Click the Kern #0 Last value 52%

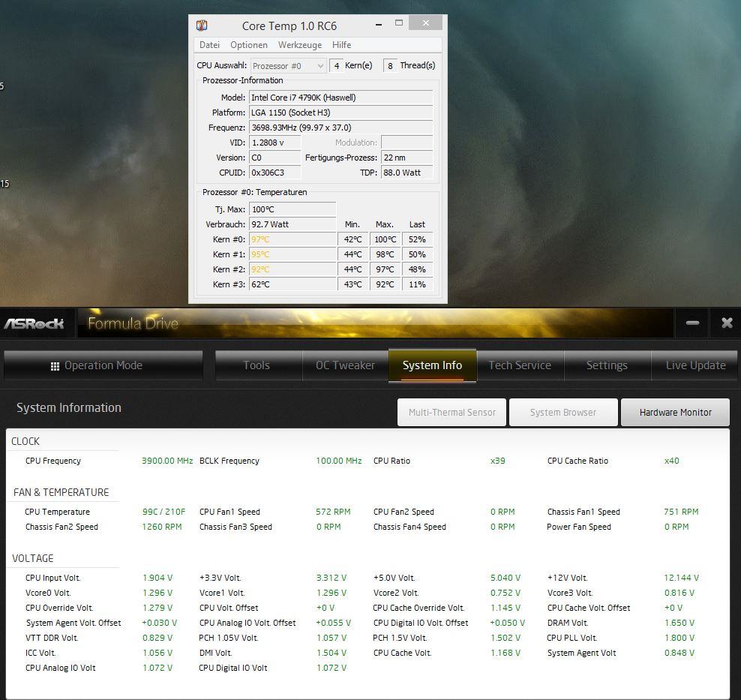click(x=417, y=239)
